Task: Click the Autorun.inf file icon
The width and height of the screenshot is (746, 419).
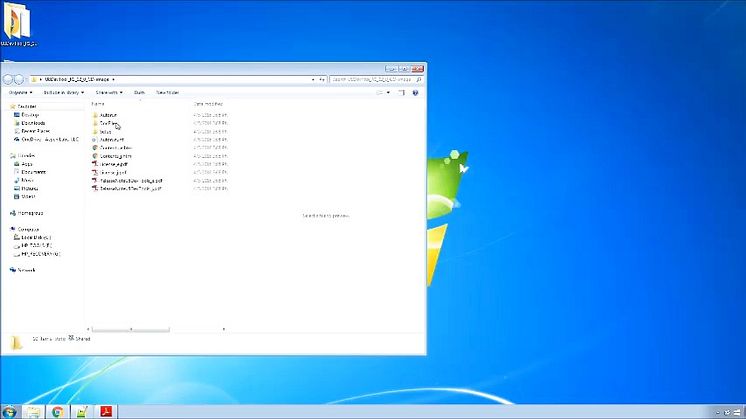Action: tap(95, 140)
